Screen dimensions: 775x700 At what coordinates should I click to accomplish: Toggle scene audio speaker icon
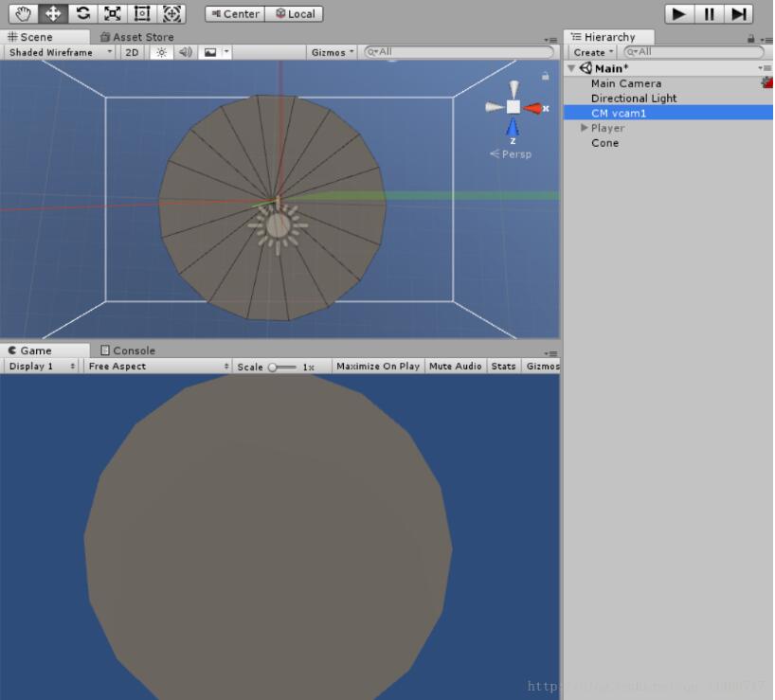(x=186, y=52)
